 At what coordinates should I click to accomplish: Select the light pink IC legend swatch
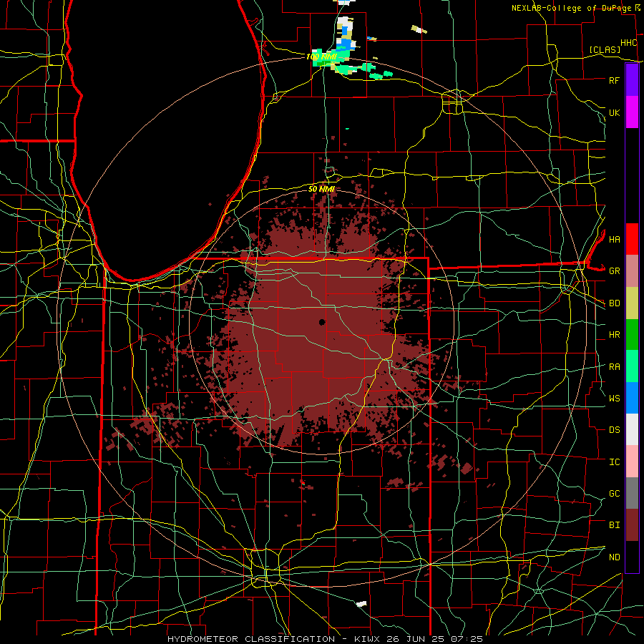pos(632,462)
